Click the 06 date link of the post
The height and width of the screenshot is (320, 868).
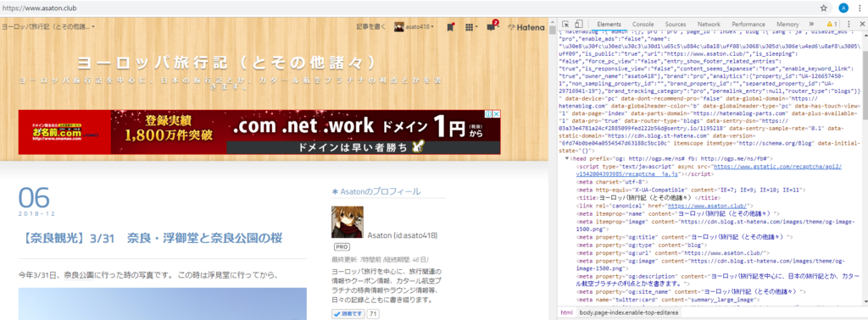click(34, 197)
